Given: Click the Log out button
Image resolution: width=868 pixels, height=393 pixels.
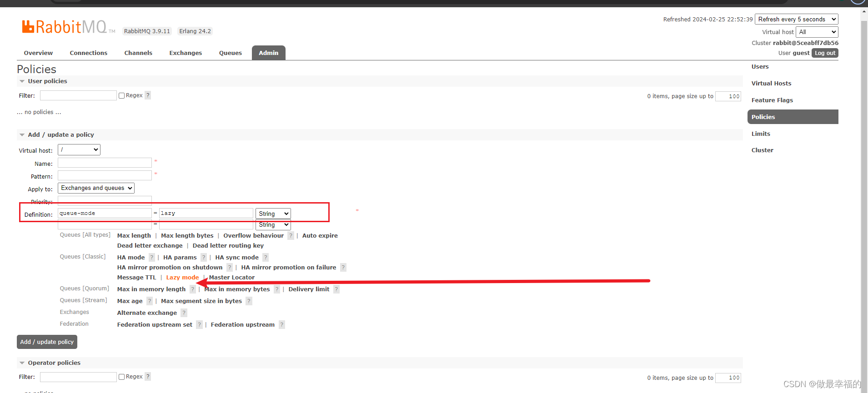Looking at the screenshot, I should (x=825, y=53).
